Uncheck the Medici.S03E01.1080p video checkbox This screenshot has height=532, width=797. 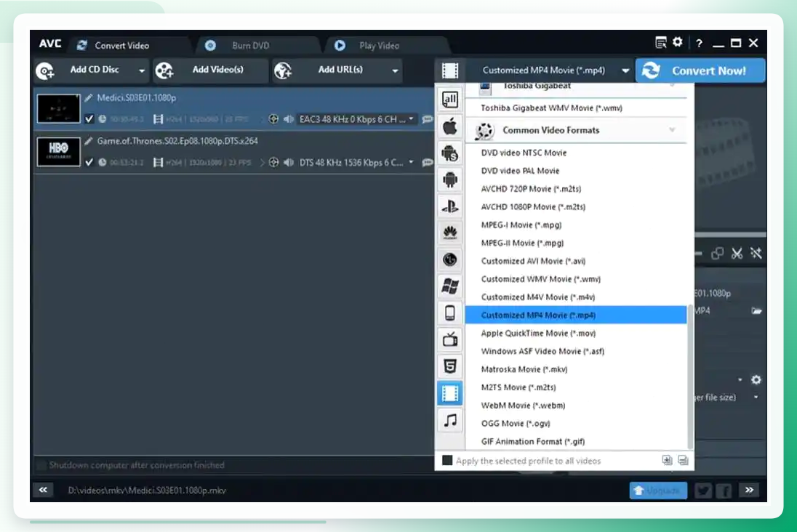[x=89, y=119]
